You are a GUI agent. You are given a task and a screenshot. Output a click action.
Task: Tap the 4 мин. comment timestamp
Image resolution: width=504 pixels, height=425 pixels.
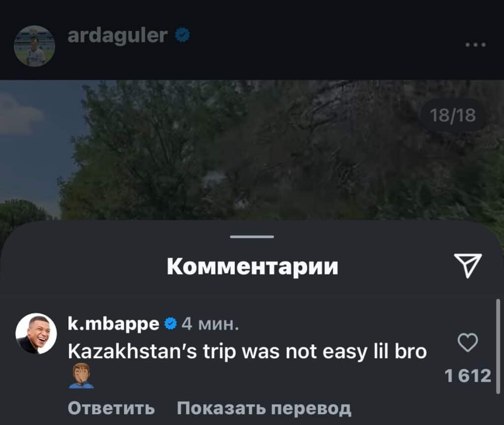(210, 324)
